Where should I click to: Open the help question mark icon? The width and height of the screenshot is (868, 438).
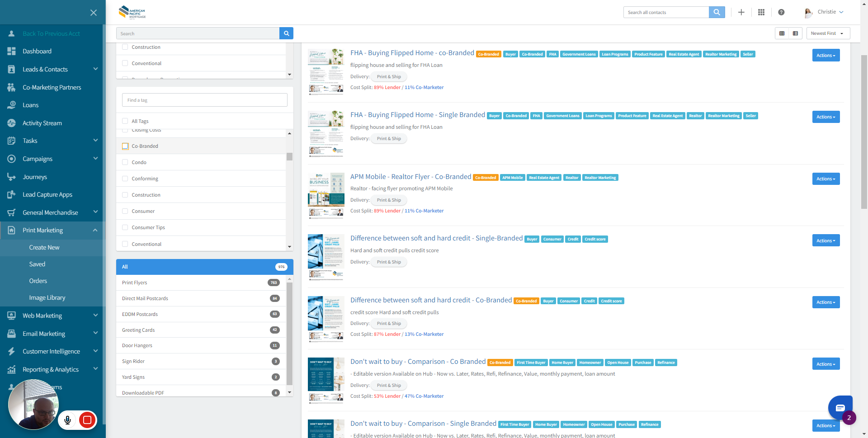781,12
